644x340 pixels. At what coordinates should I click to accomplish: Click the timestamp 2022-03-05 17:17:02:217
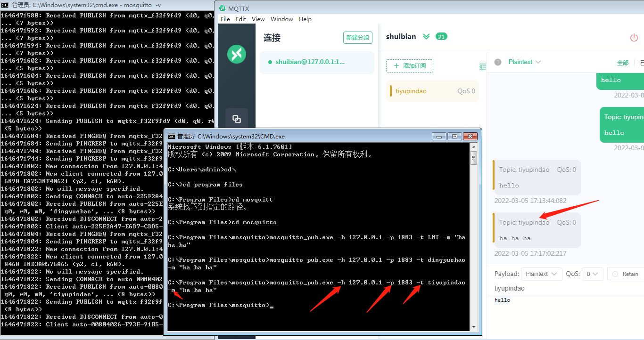coord(530,253)
